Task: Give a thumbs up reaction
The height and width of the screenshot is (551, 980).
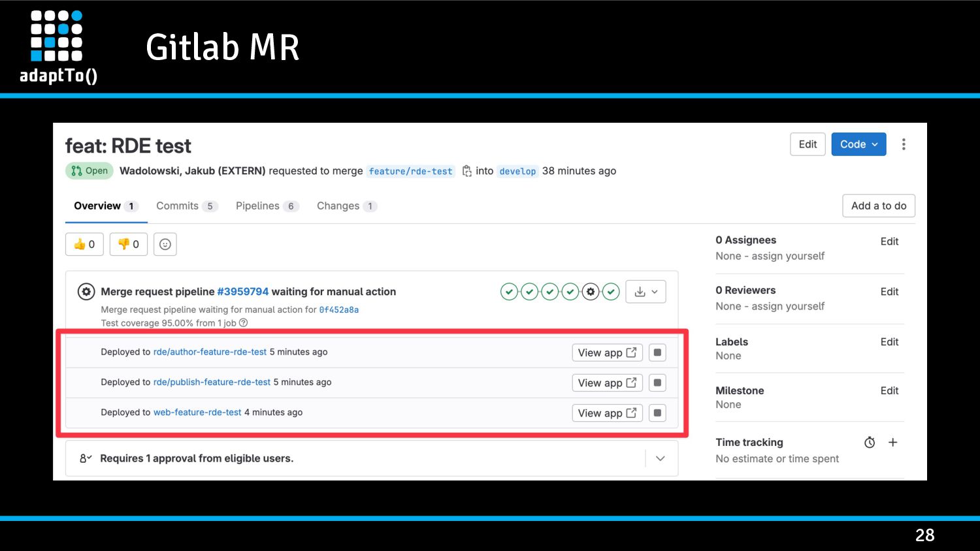Action: [x=84, y=244]
